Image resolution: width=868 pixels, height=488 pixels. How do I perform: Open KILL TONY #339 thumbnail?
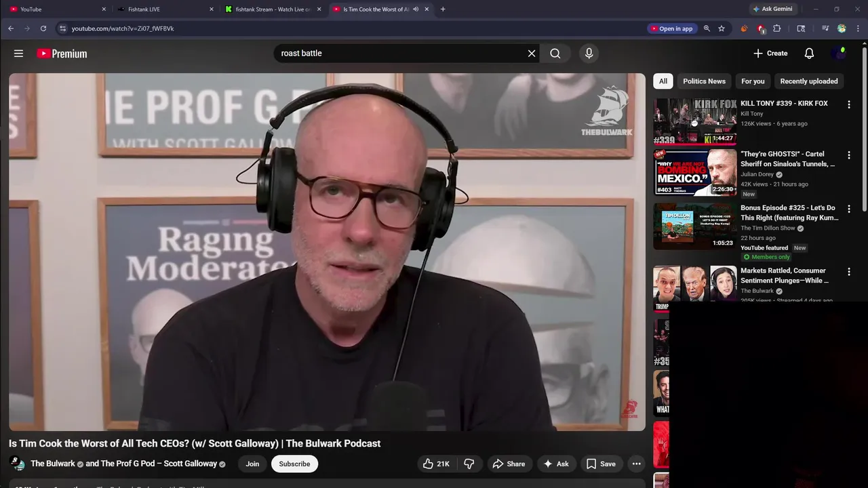pyautogui.click(x=695, y=122)
